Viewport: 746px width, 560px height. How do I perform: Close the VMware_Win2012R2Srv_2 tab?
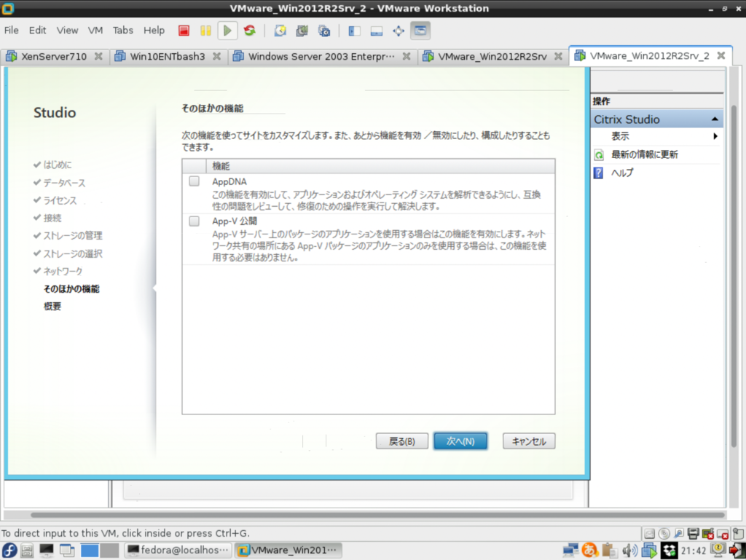(721, 55)
